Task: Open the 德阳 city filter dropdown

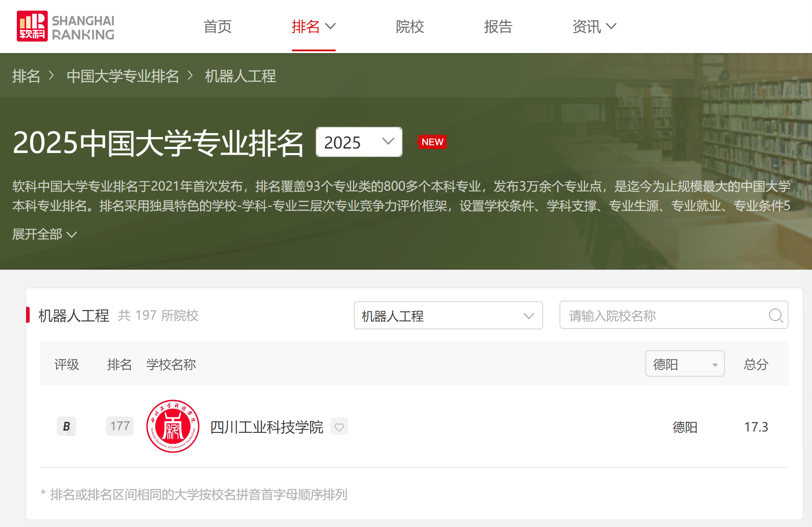Action: tap(684, 364)
